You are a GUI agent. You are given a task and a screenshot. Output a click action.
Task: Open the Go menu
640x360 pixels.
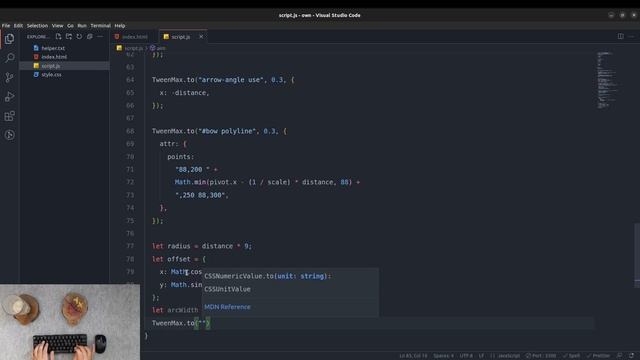pos(70,25)
